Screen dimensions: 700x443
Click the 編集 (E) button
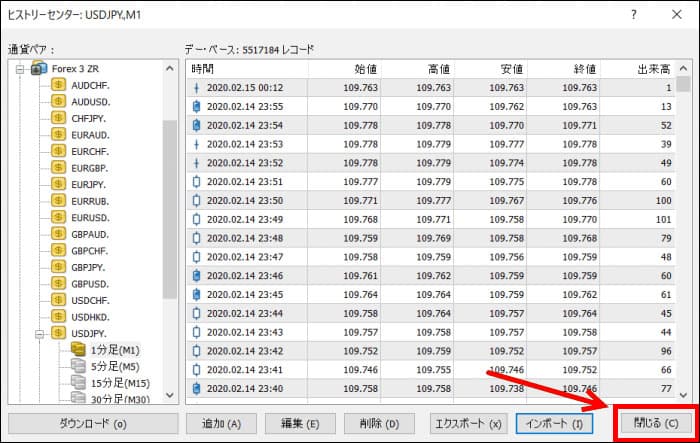point(300,423)
